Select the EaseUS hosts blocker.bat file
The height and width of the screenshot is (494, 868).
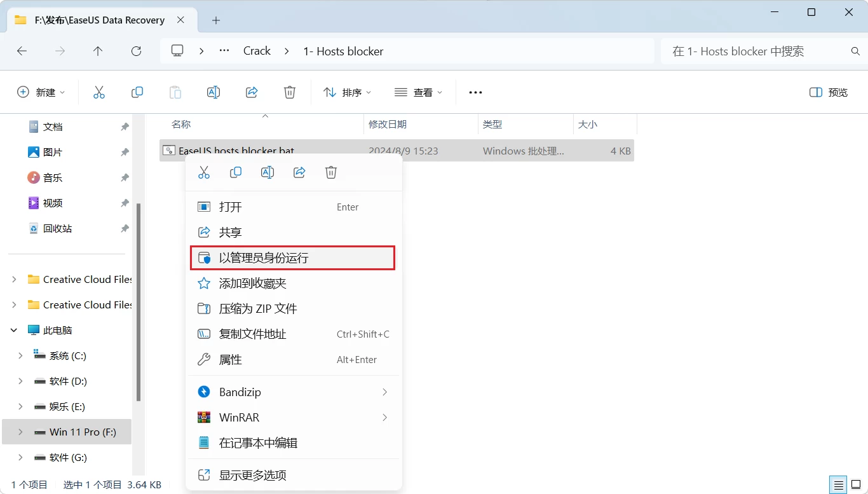click(x=397, y=151)
